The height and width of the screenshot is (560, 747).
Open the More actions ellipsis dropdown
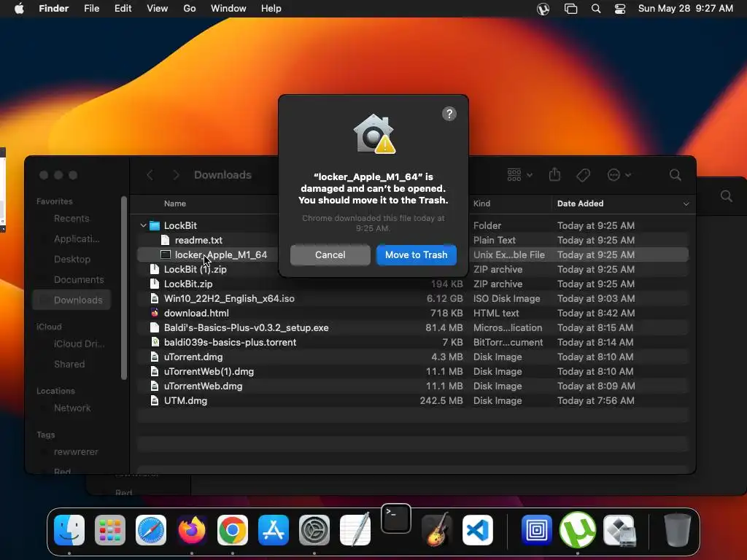[619, 175]
